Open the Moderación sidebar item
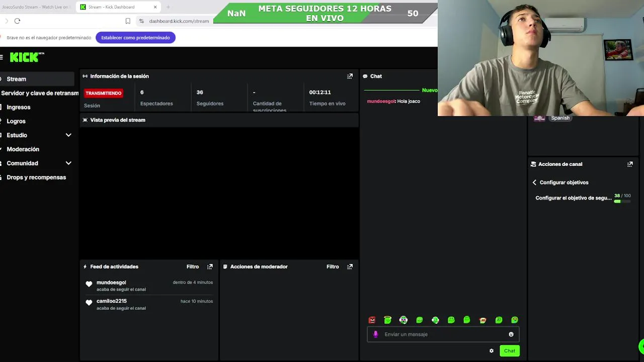Screen dimensions: 644x362 23,149
